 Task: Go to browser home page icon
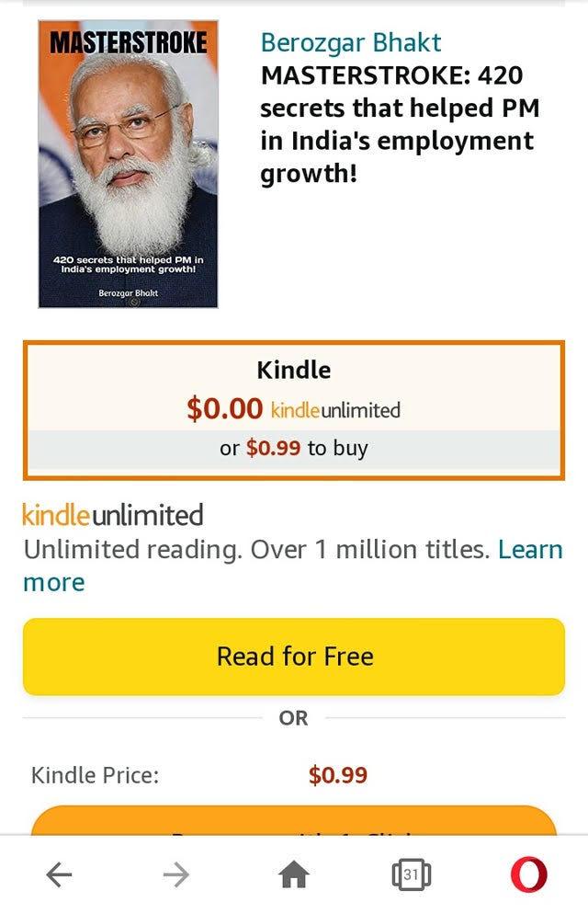(x=294, y=874)
